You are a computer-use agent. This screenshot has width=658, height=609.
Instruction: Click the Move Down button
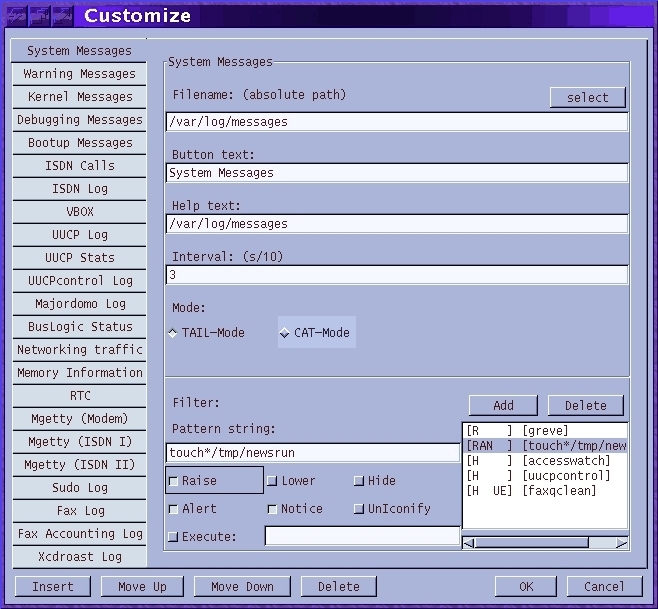pos(242,586)
